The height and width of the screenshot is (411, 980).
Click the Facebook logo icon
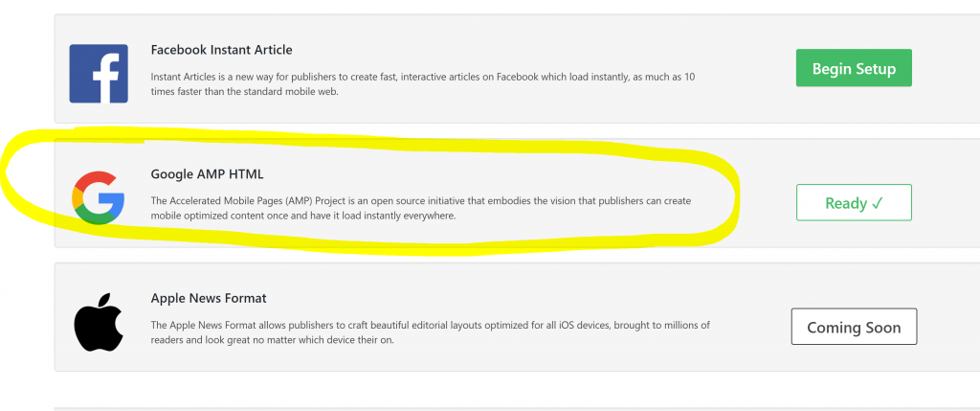(99, 73)
